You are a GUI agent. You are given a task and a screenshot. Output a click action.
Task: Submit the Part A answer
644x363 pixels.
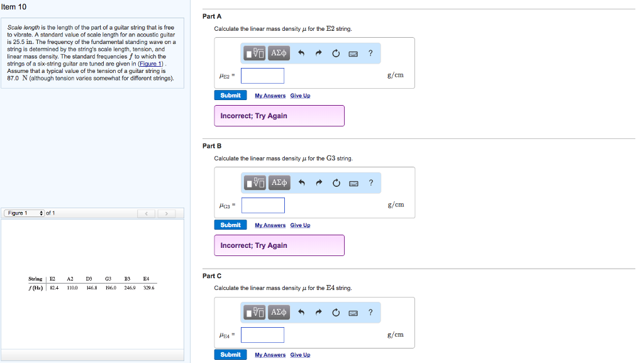coord(230,95)
